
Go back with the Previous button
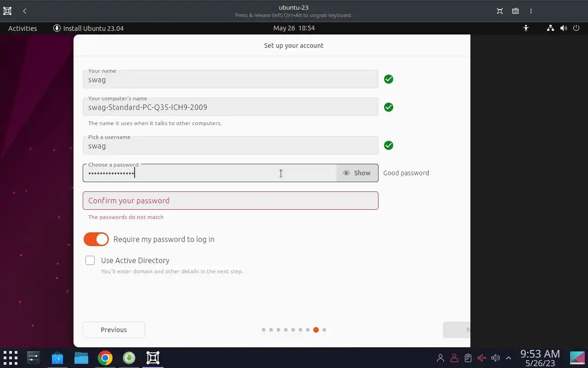click(114, 330)
